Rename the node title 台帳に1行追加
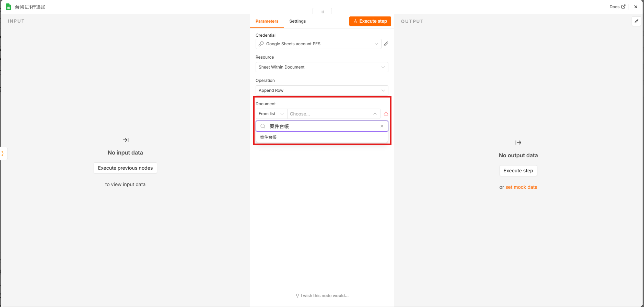Screen dimensions: 644x307 point(30,7)
